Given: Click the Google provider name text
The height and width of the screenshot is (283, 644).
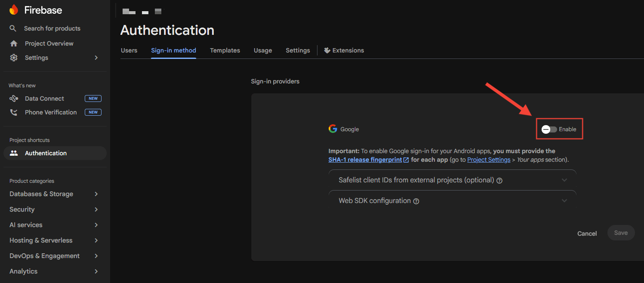Looking at the screenshot, I should [350, 129].
